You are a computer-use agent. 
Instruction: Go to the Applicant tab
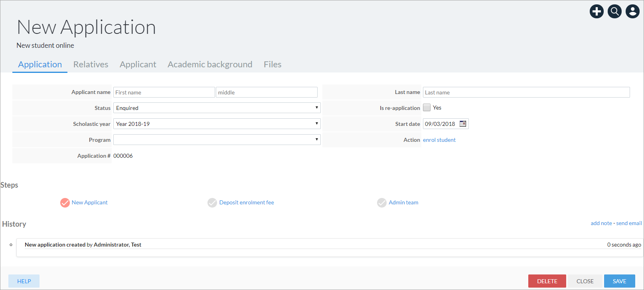(x=138, y=65)
